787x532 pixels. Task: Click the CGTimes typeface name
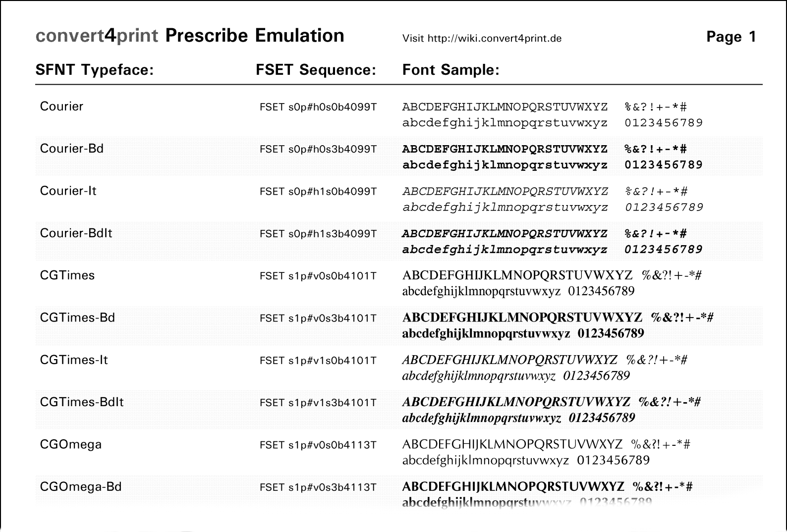coord(67,275)
